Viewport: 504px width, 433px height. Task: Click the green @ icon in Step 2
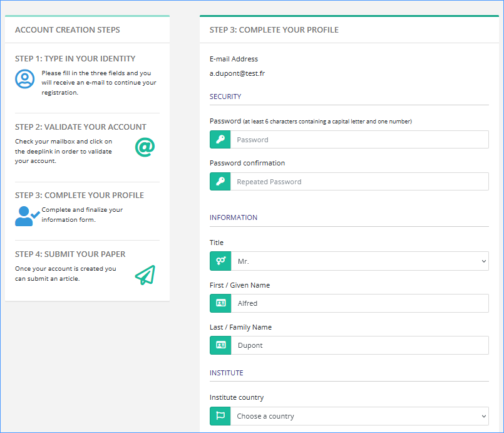pyautogui.click(x=145, y=147)
